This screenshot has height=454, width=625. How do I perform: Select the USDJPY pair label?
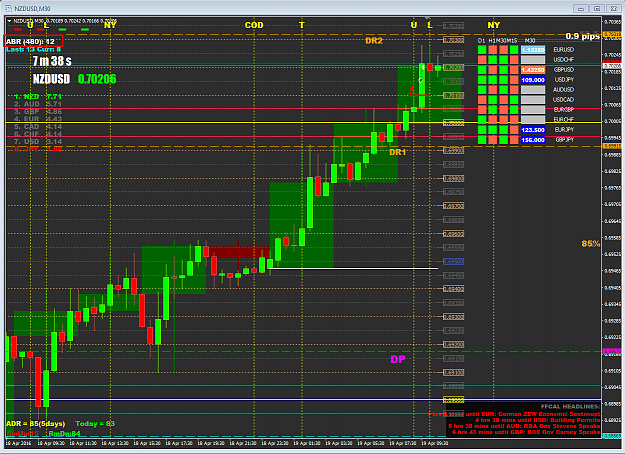(564, 80)
